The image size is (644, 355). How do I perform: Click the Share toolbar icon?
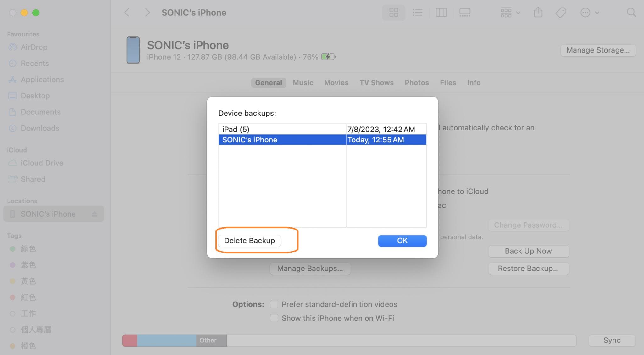coord(538,13)
